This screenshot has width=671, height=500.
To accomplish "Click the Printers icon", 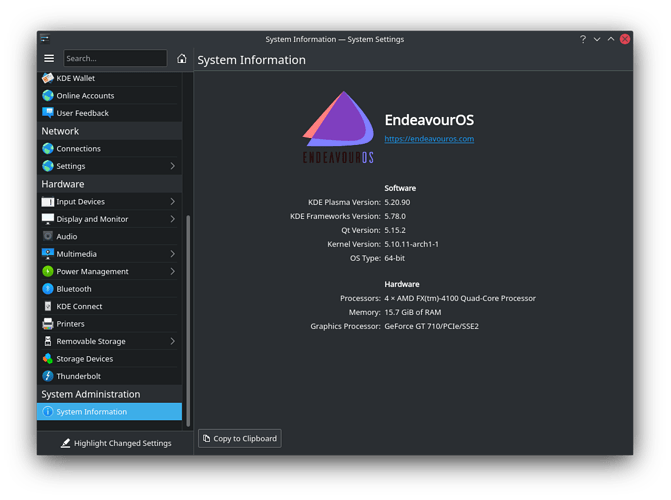I will point(48,324).
